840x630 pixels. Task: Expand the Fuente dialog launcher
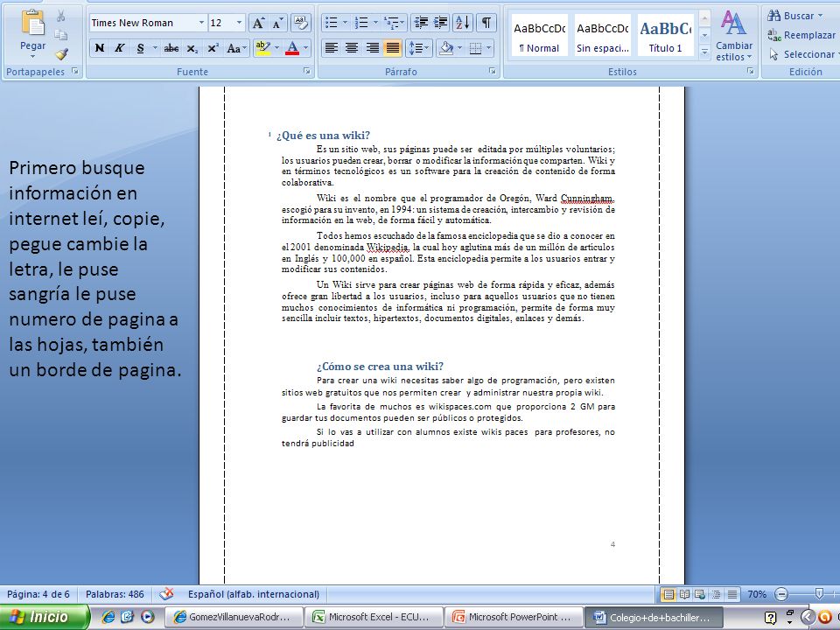pos(307,71)
